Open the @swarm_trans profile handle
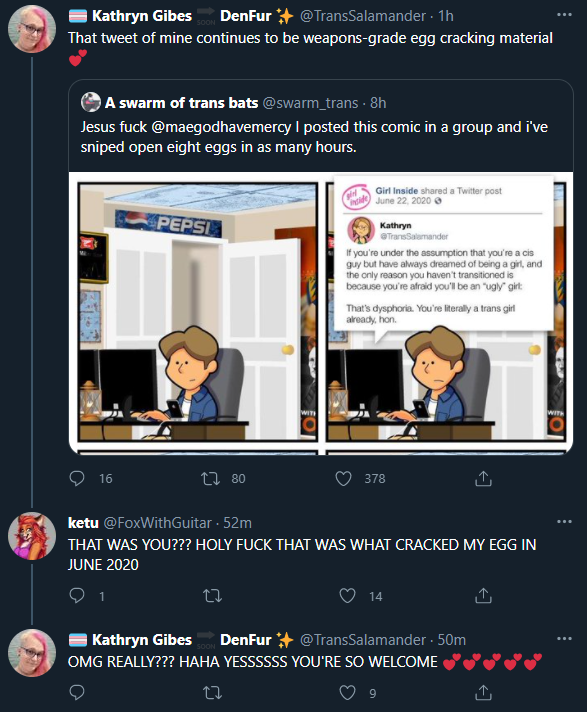This screenshot has height=712, width=587. point(311,103)
